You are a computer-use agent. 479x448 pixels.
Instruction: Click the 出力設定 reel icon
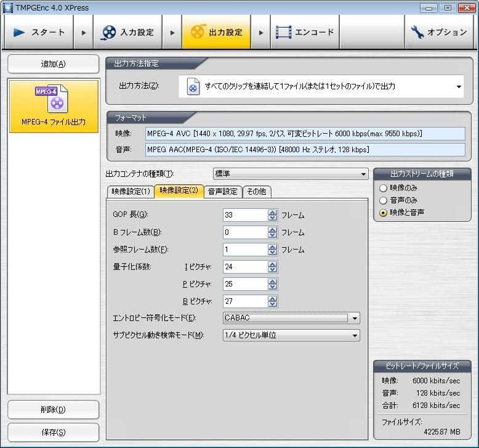point(198,31)
